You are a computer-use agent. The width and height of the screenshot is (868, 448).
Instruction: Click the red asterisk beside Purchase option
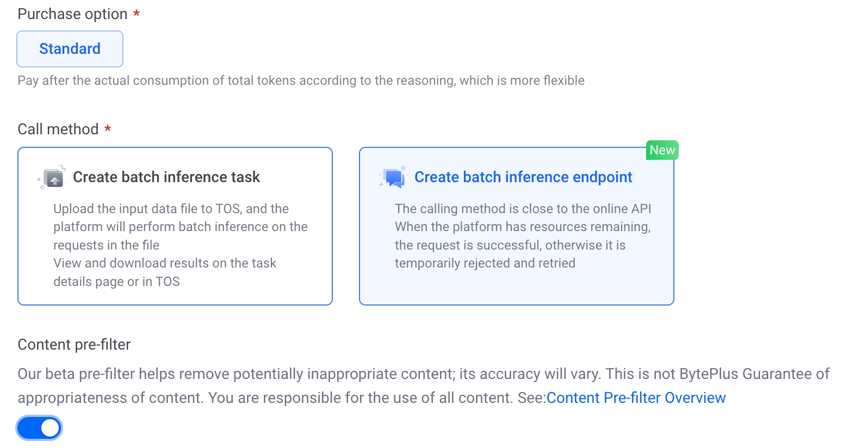click(x=137, y=14)
